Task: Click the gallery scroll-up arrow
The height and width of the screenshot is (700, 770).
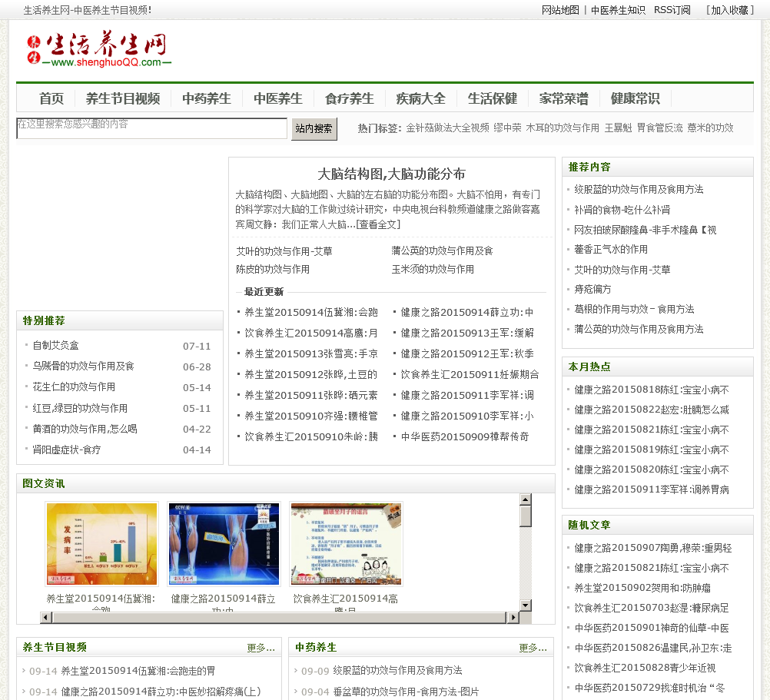Action: pos(526,499)
